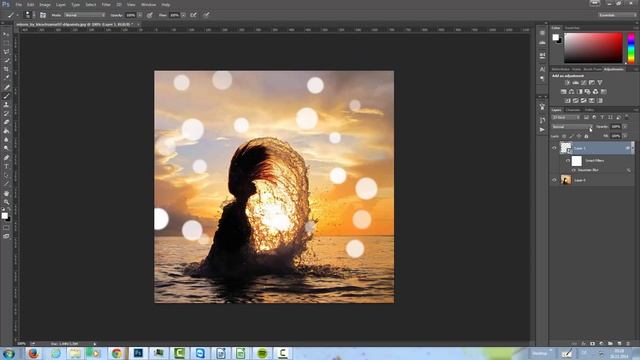Open Firefox from the taskbar
Image resolution: width=640 pixels, height=360 pixels.
click(x=33, y=353)
